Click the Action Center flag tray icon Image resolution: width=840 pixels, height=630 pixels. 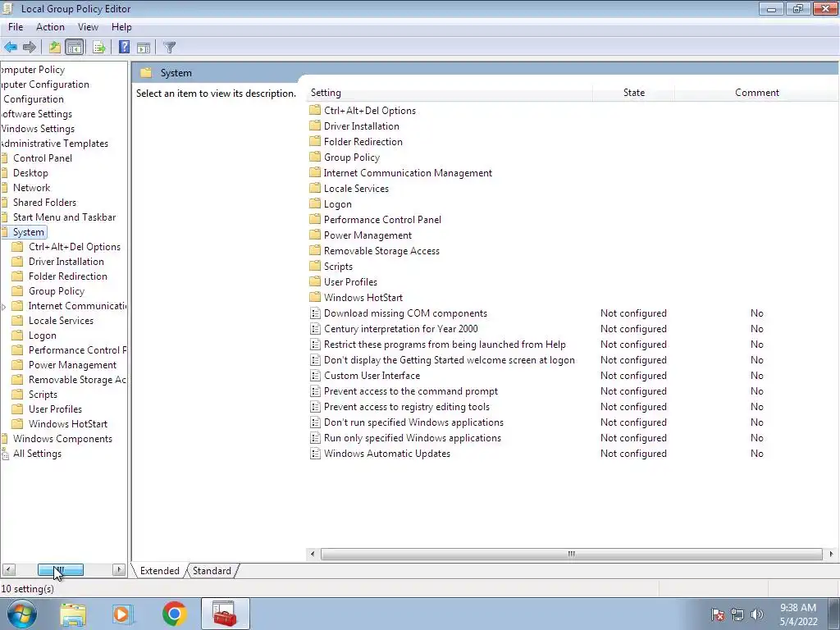(x=718, y=614)
